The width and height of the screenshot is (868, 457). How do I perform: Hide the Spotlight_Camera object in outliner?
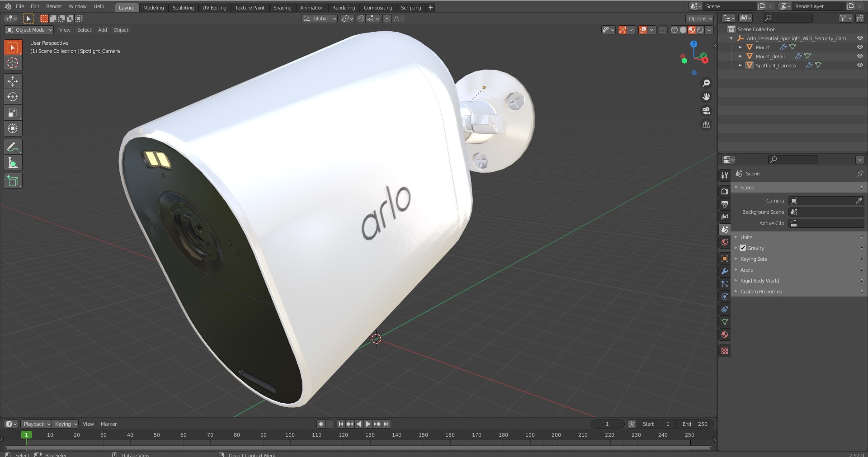[860, 65]
